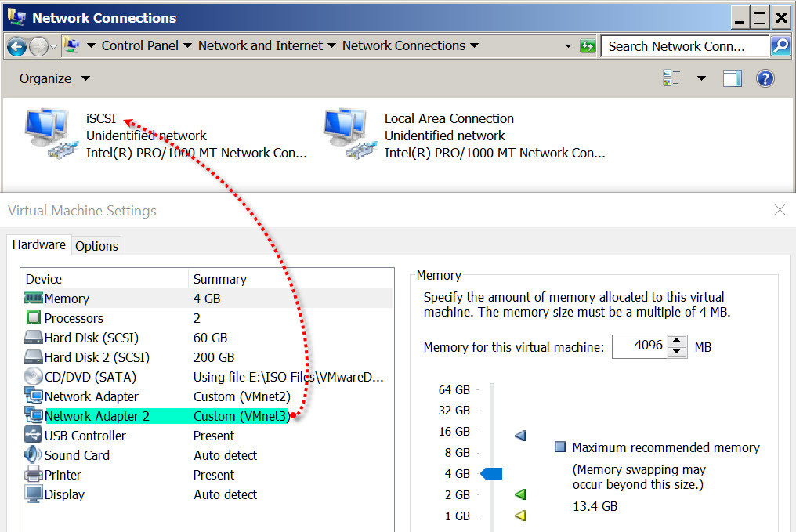Open the Help question mark icon

(765, 78)
